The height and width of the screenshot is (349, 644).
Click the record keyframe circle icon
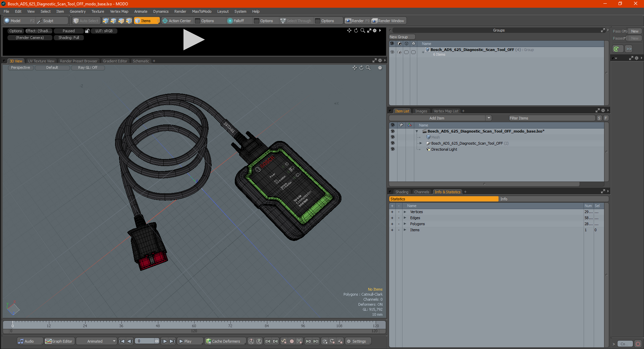click(x=292, y=341)
